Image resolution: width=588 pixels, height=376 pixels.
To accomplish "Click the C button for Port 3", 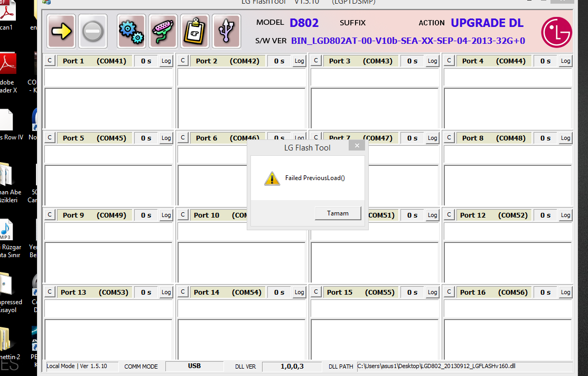I will (x=316, y=61).
